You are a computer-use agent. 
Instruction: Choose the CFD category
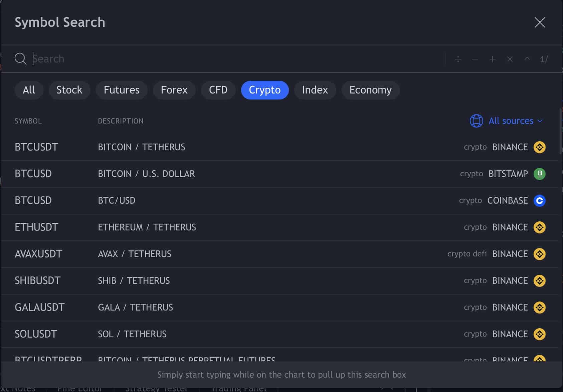[x=218, y=90]
